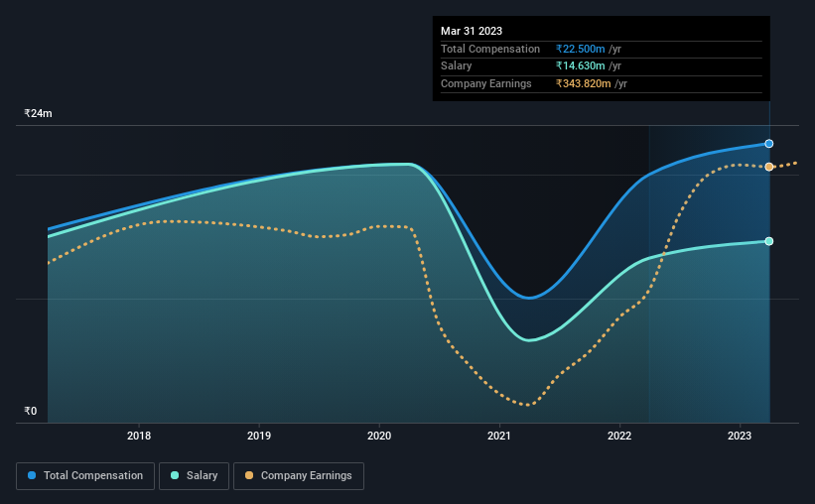Click the ₹24m y-axis label

click(x=38, y=113)
